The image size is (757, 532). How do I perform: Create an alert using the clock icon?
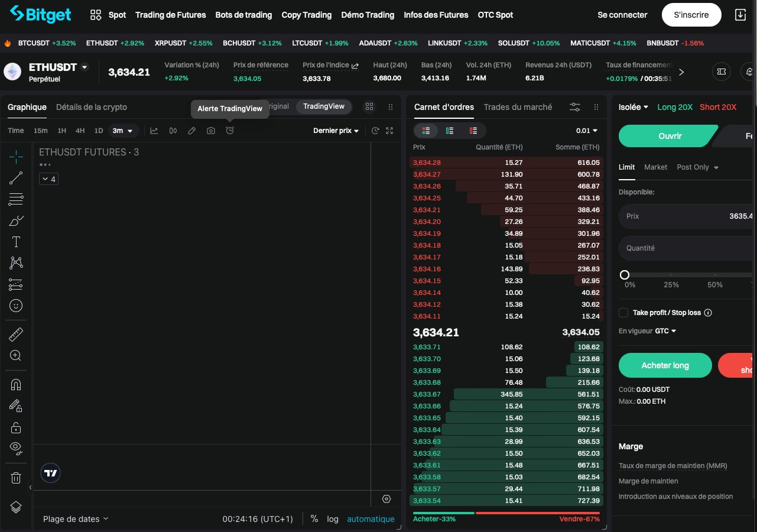tap(230, 131)
